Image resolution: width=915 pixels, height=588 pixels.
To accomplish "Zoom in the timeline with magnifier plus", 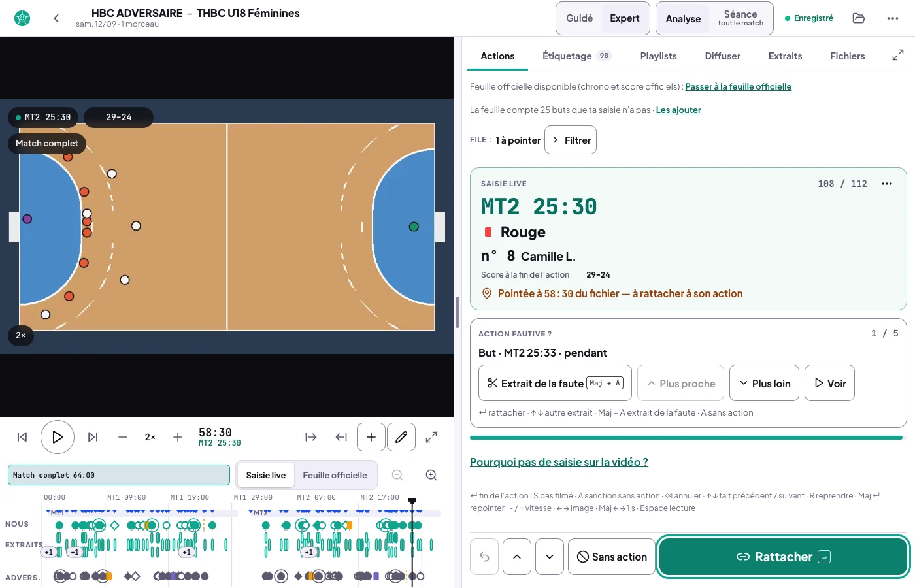I will (431, 475).
